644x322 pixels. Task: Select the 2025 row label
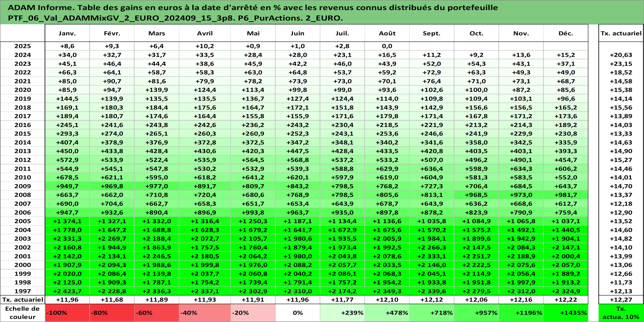click(x=22, y=46)
